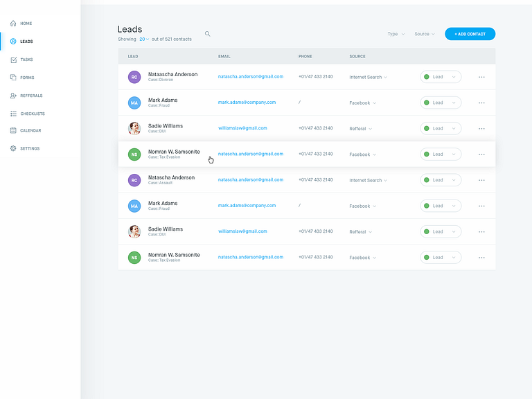Click "Case: Assault" text

[x=160, y=183]
